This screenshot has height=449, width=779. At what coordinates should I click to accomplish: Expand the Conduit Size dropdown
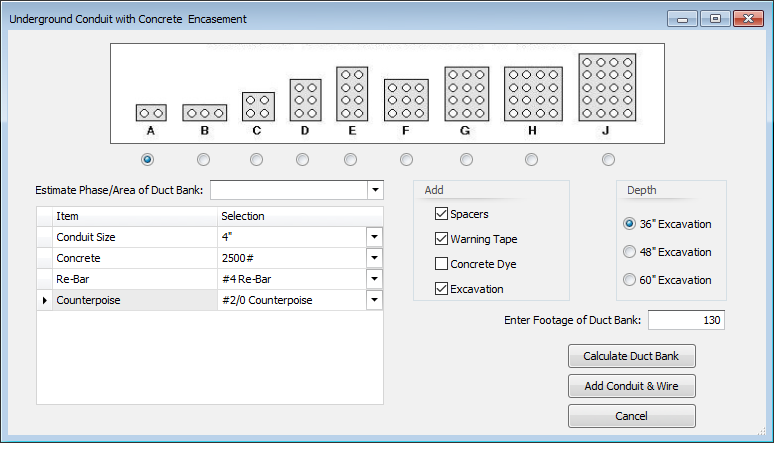coord(375,237)
